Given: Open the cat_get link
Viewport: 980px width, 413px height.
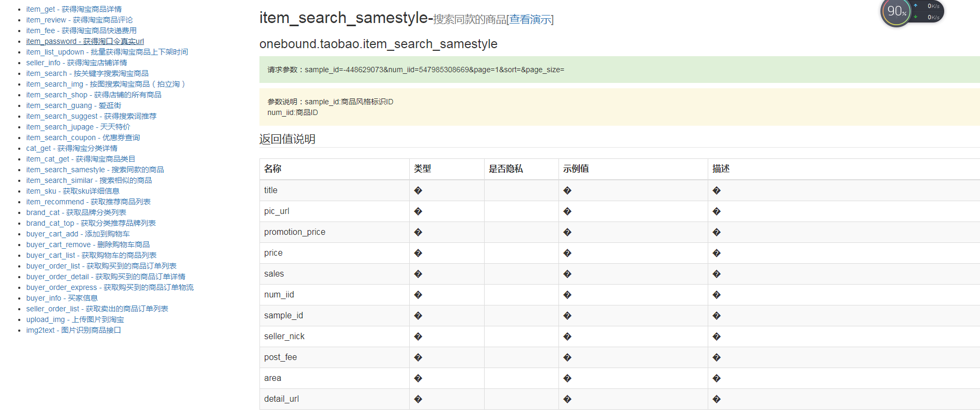Looking at the screenshot, I should tap(72, 148).
